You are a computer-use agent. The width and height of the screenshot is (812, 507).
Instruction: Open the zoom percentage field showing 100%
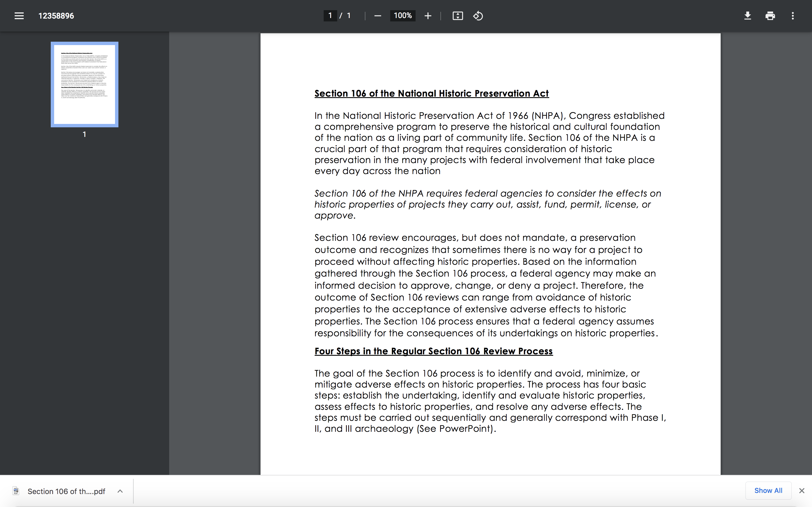tap(403, 16)
